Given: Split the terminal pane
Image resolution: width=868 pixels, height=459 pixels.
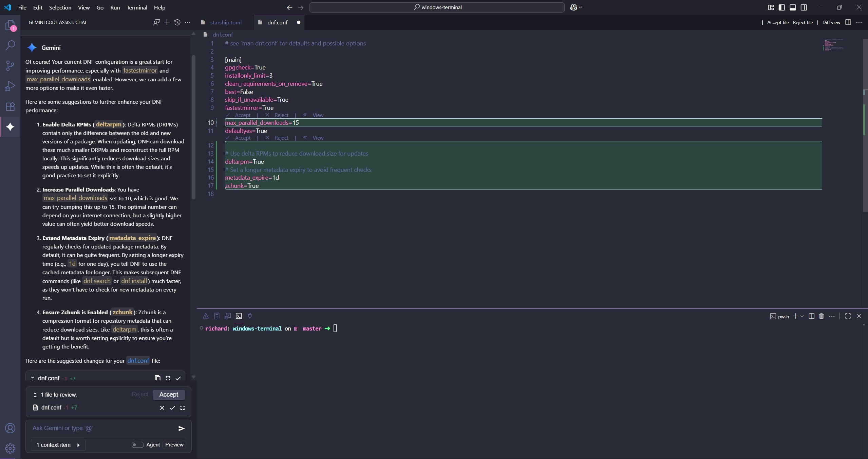Looking at the screenshot, I should 811,316.
